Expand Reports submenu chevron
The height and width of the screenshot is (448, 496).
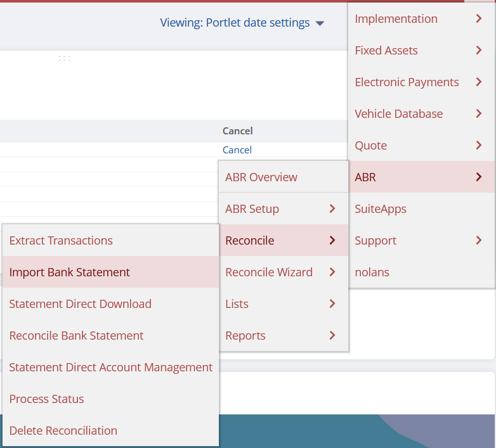tap(332, 336)
